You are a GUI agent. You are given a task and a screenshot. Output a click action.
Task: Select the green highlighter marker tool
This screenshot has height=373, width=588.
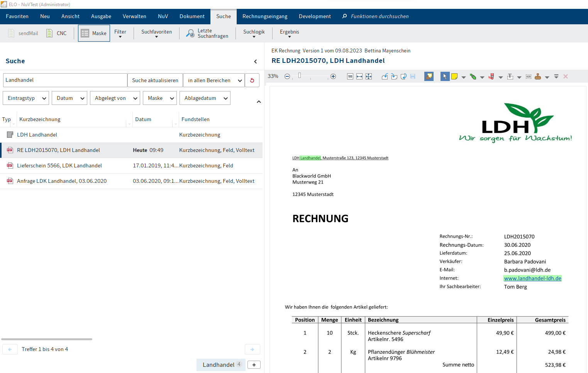[x=473, y=76]
